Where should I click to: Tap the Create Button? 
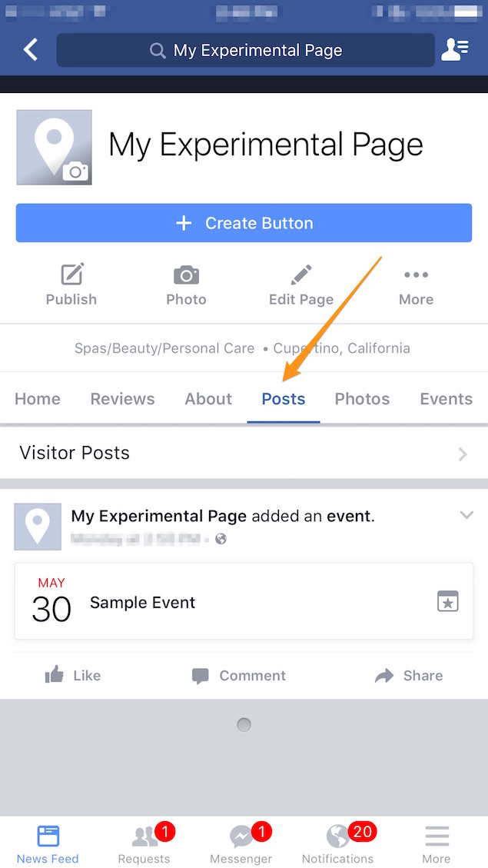tap(244, 222)
